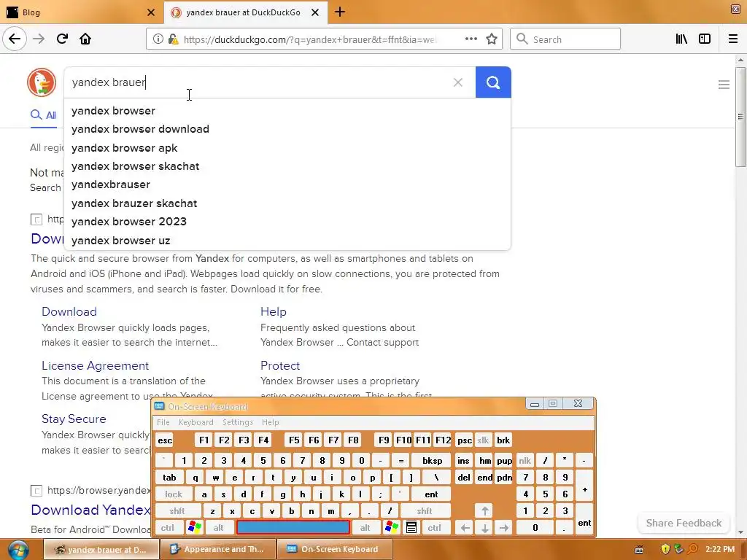Click the up arrow key on On-Screen Keyboard
Screen dimensions: 747x560
tap(484, 510)
